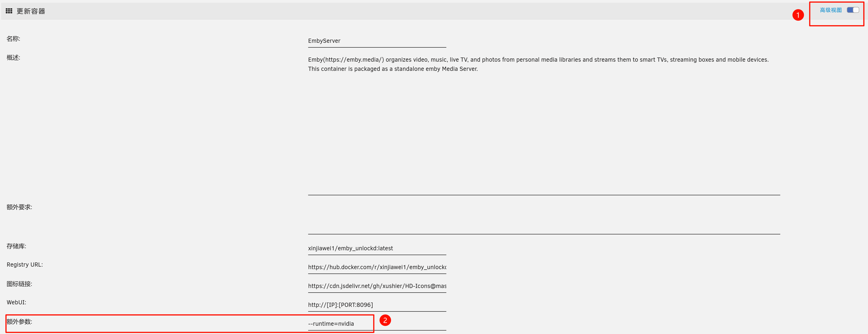Edit the 名称 field containing EmbyServer
Image resolution: width=868 pixels, height=334 pixels.
[x=377, y=41]
